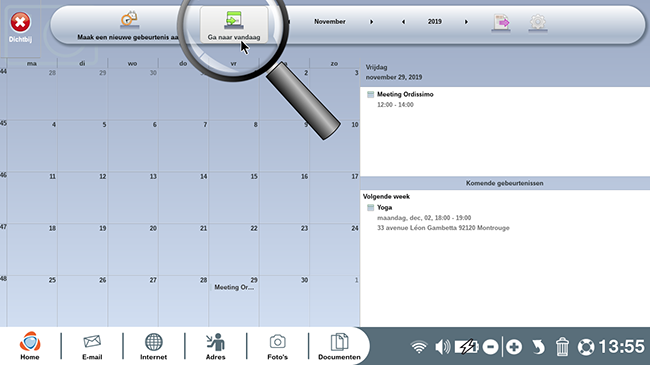
Task: Click the new event clock icon
Action: pos(129,20)
